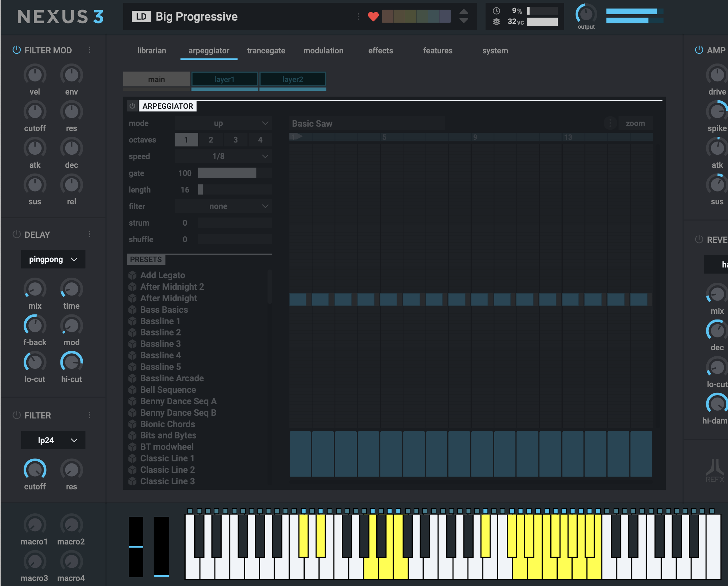The width and height of the screenshot is (728, 586).
Task: Click the zoom button in pattern editor
Action: click(x=635, y=123)
